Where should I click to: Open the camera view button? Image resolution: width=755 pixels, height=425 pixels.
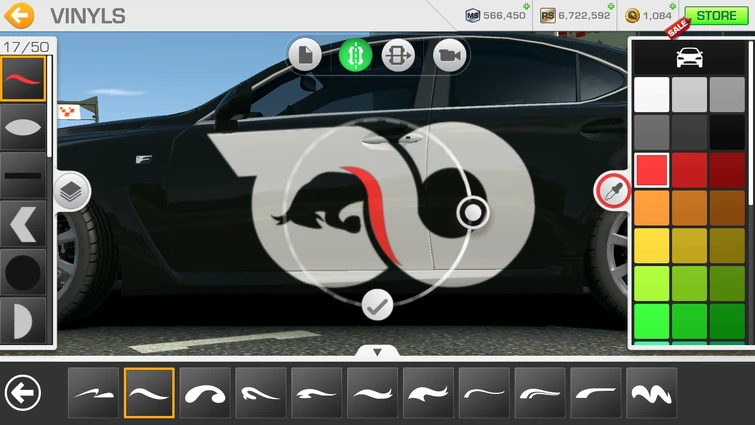[449, 55]
